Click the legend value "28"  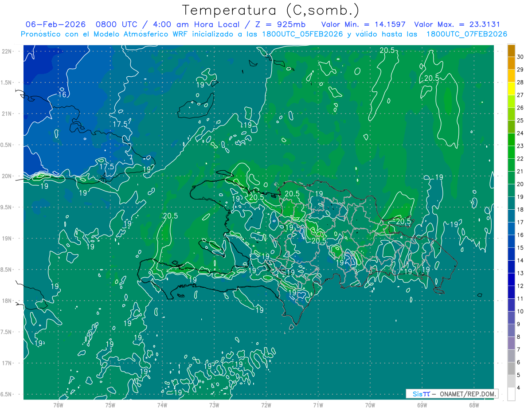(520, 82)
